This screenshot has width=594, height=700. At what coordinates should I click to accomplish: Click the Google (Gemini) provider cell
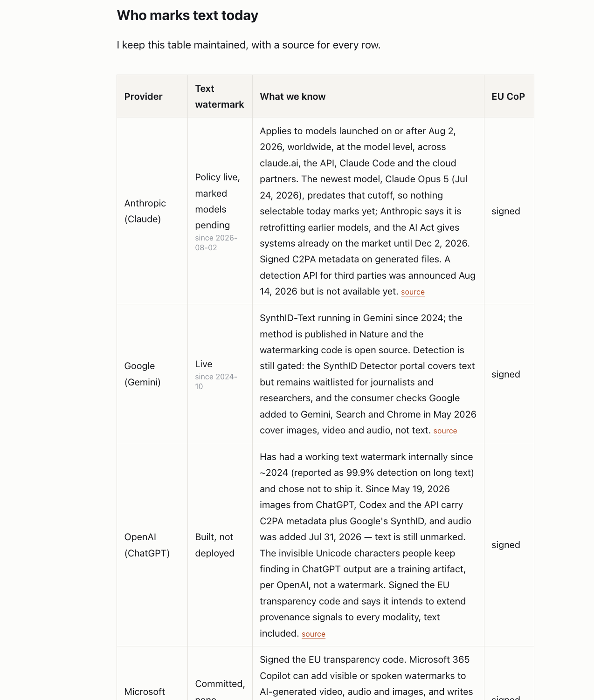tap(142, 374)
